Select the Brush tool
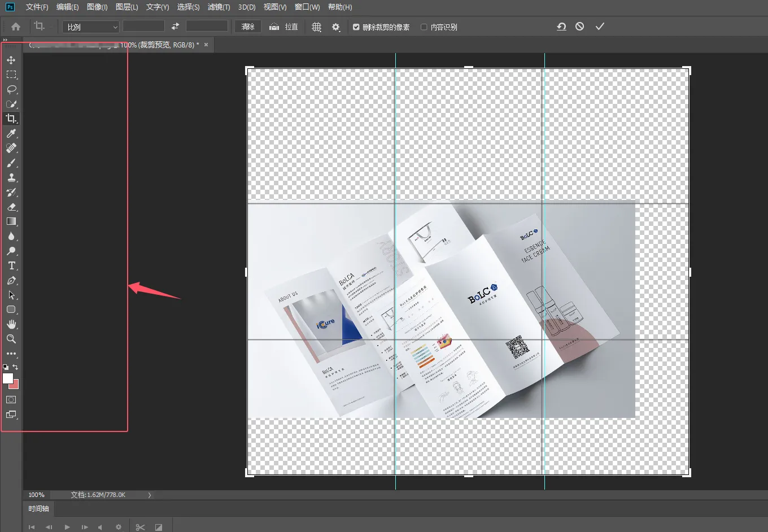 (11, 163)
